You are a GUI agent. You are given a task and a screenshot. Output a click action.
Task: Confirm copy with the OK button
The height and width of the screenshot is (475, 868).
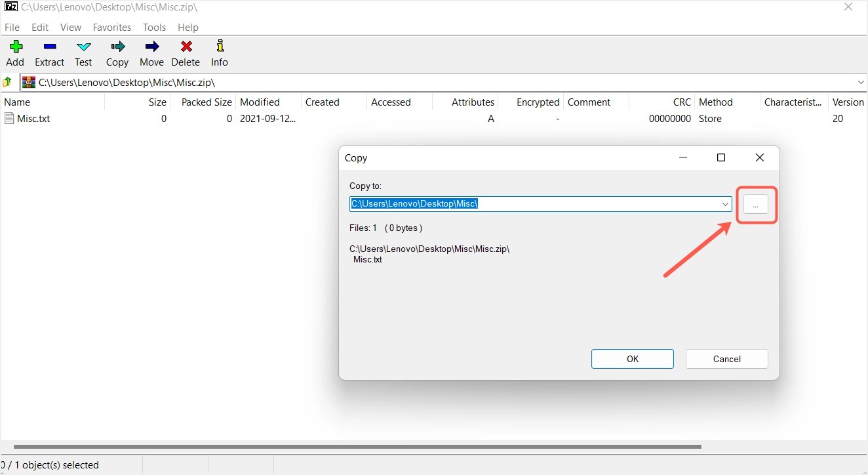[x=632, y=359]
